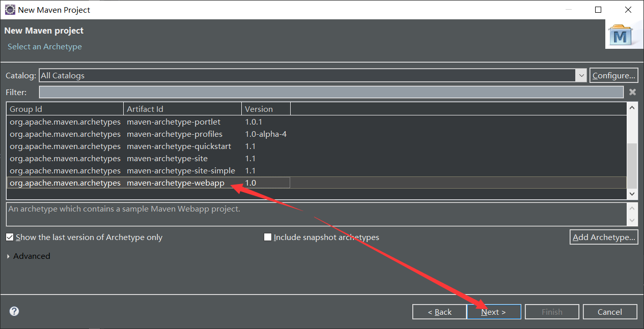Click the Finish button
Image resolution: width=644 pixels, height=329 pixels.
(x=552, y=312)
